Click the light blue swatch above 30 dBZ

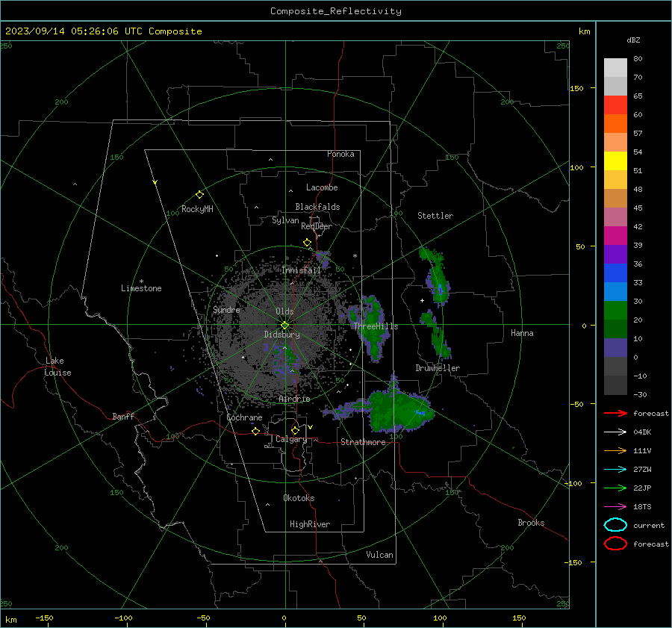tap(615, 292)
